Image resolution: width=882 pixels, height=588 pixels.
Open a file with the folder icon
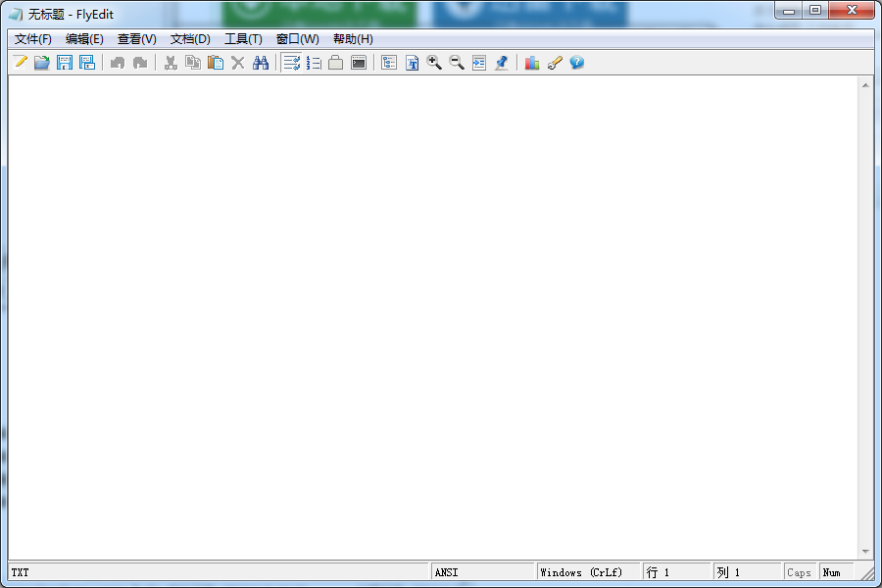[x=42, y=63]
